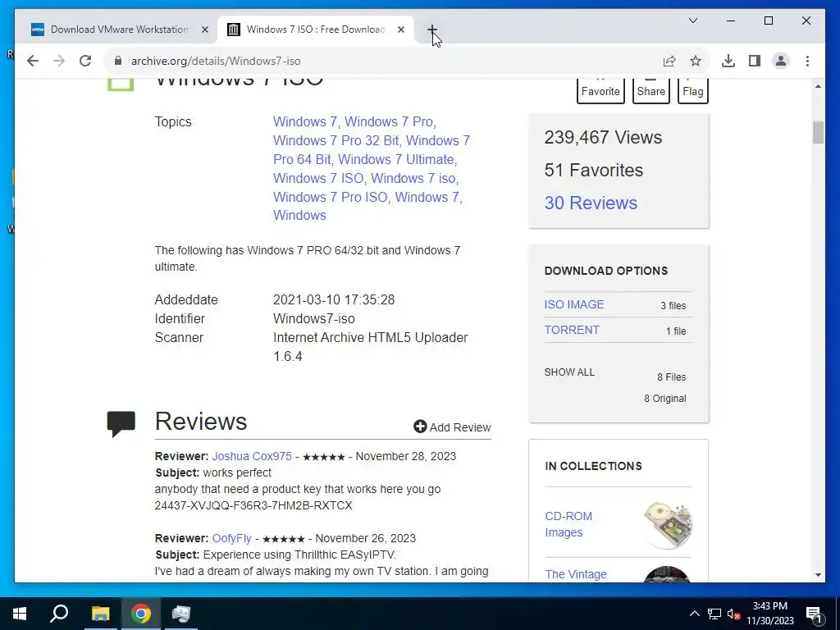
Task: Click the Addeddate value 2021-03-10 17:35:28
Action: click(x=334, y=300)
